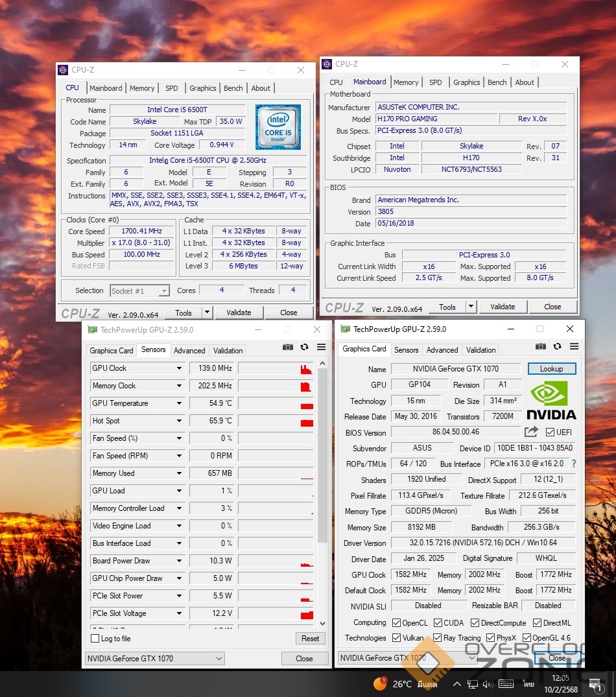Open the GPU Clock sensor dropdown

(x=179, y=368)
